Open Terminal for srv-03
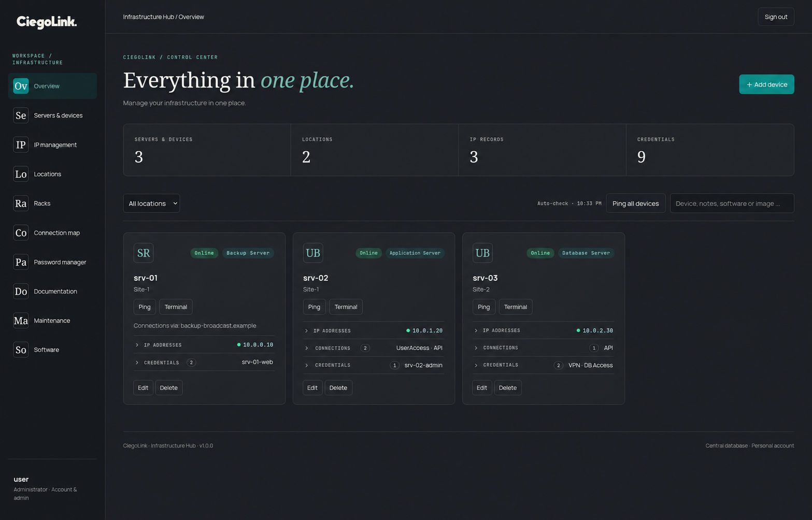The width and height of the screenshot is (812, 520). pyautogui.click(x=515, y=307)
